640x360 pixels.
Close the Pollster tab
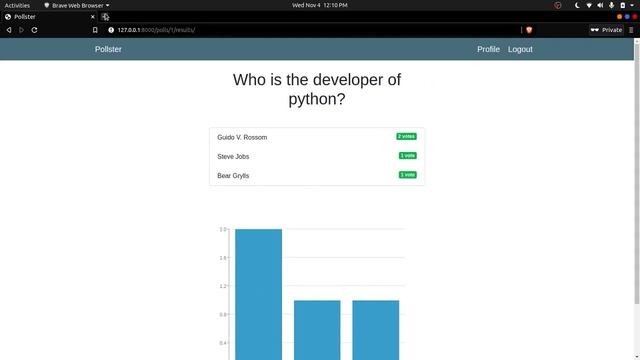[x=93, y=17]
